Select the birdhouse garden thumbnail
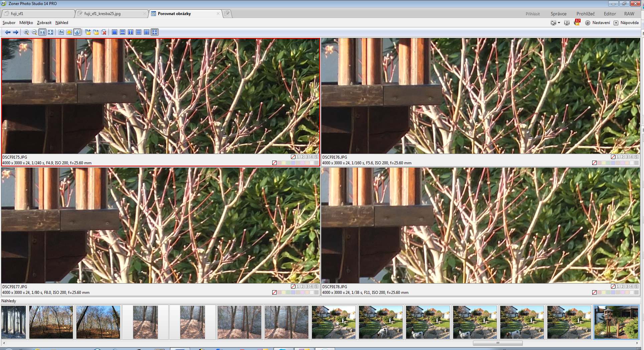Viewport: 644px width, 350px height. tap(616, 322)
